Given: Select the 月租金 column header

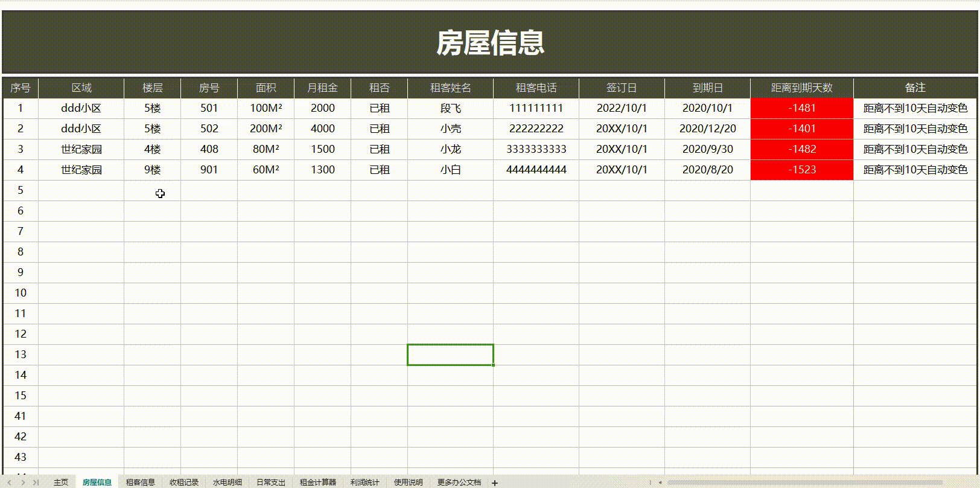Looking at the screenshot, I should pyautogui.click(x=323, y=88).
